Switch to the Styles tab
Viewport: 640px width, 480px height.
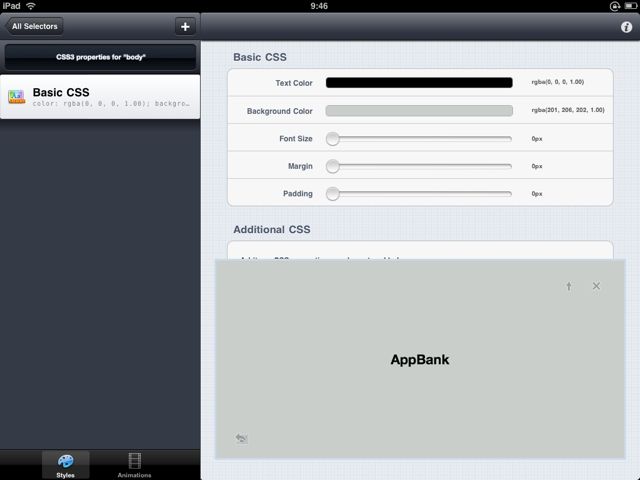65,465
